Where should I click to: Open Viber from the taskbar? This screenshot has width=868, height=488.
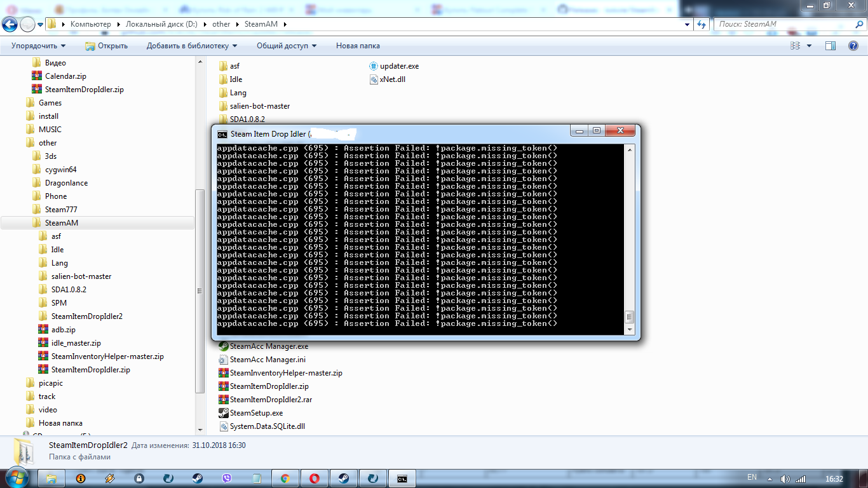227,478
